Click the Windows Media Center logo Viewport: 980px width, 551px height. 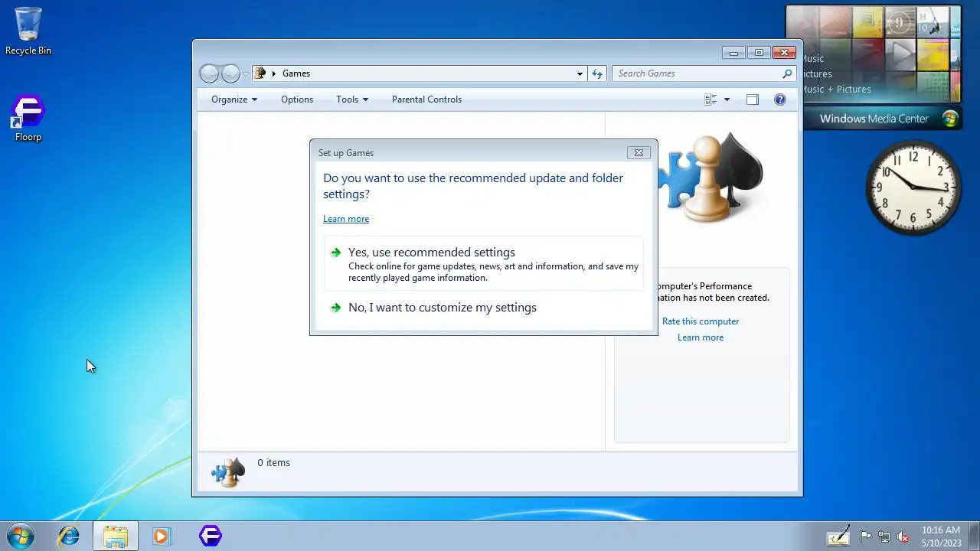tap(950, 119)
